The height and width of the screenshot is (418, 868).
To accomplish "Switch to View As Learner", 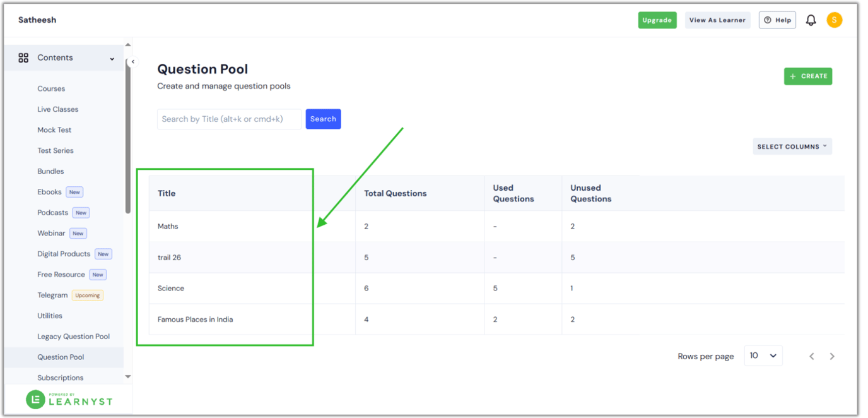I will pyautogui.click(x=718, y=20).
